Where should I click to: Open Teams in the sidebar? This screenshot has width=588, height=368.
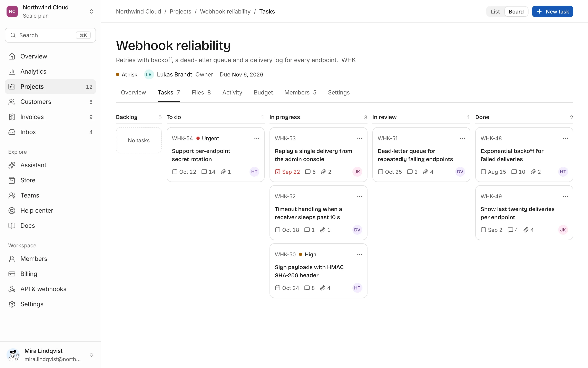point(50,195)
